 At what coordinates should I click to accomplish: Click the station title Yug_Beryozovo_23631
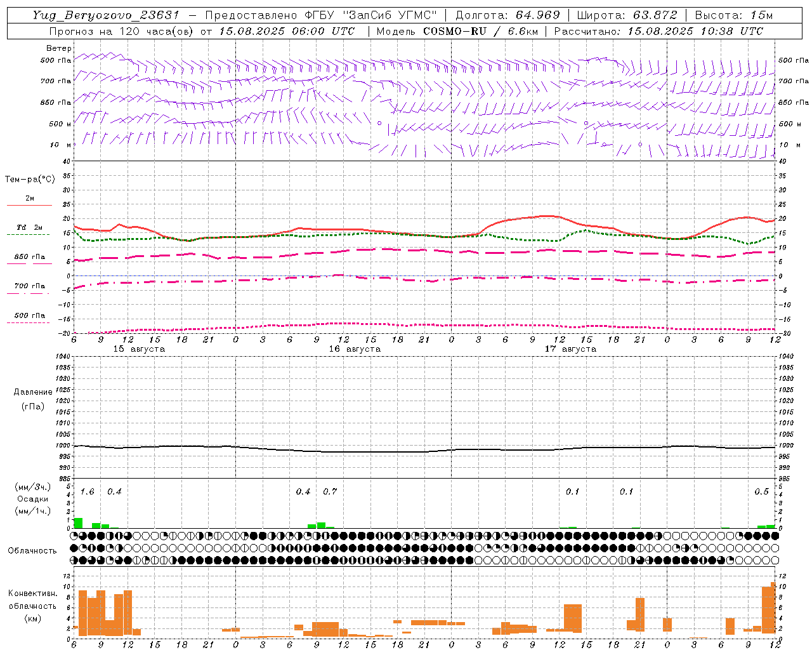coord(106,15)
